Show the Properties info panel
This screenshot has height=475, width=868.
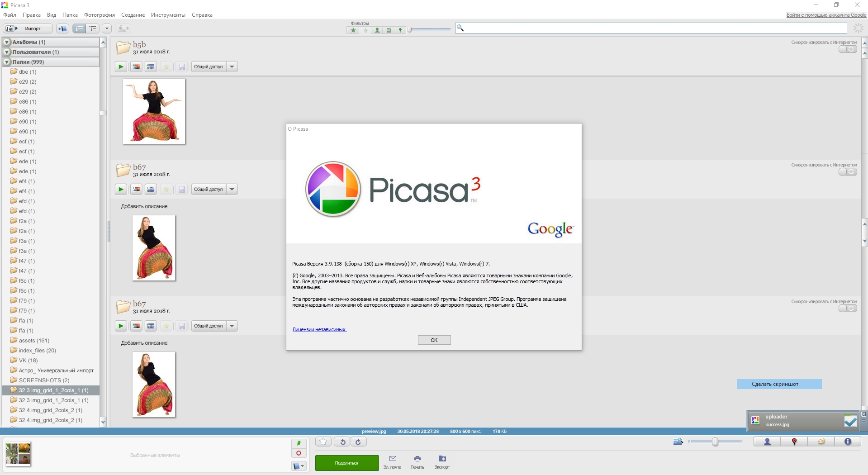point(848,442)
